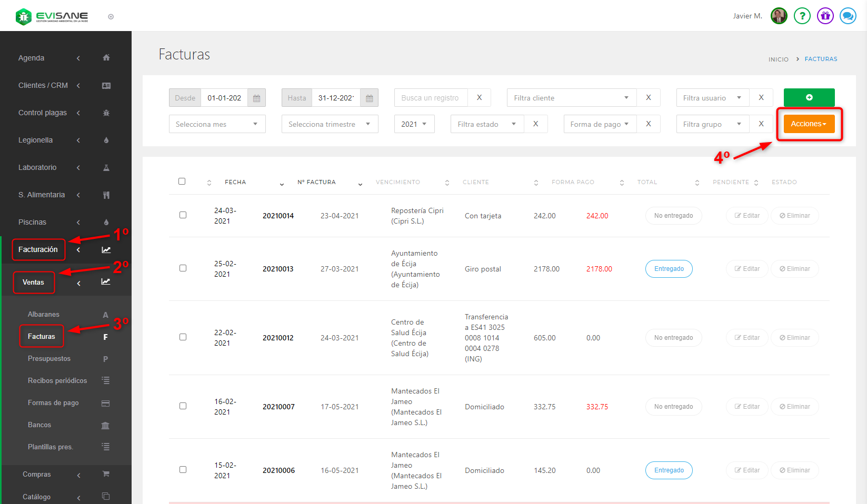Check the box for invoice 20210014
Viewport: 867px width, 504px height.
[x=183, y=215]
